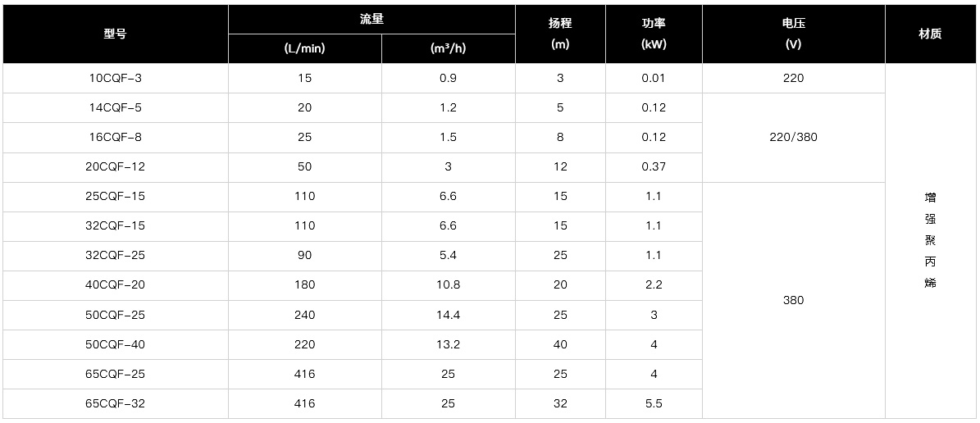
Task: Select model cell 10CQF-3
Action: point(115,78)
